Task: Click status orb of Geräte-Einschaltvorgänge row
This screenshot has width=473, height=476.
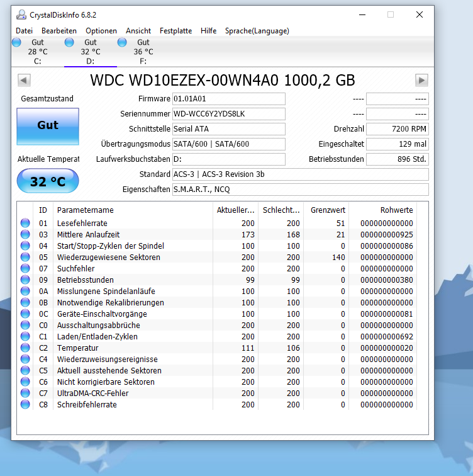Action: pyautogui.click(x=25, y=314)
